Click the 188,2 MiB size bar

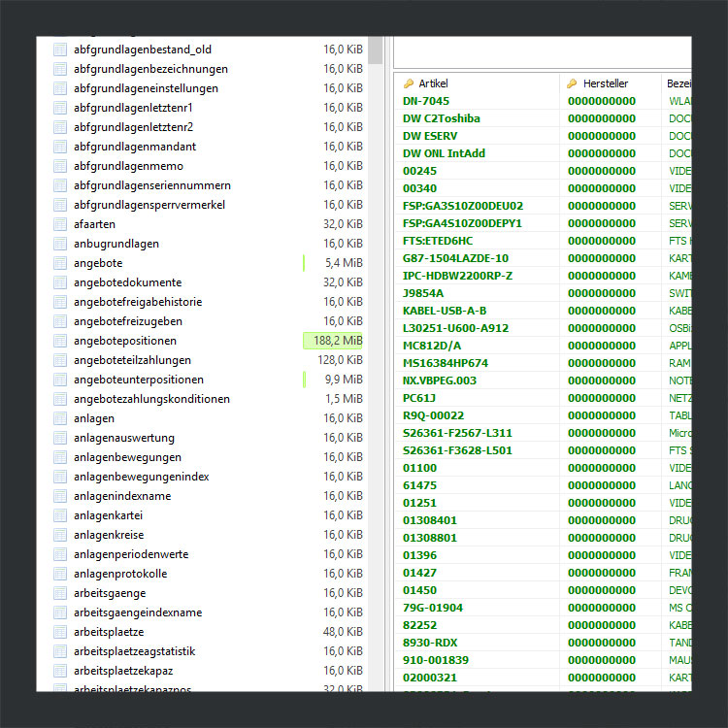[333, 341]
